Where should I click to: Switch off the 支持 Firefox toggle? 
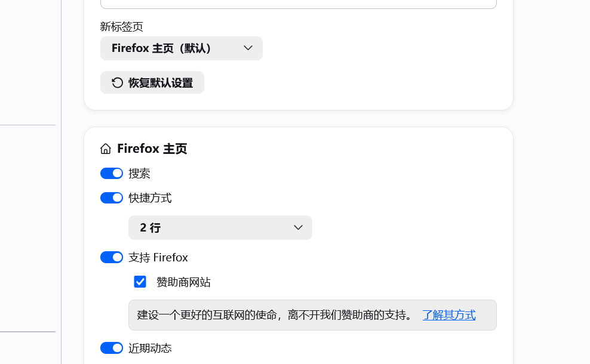112,257
